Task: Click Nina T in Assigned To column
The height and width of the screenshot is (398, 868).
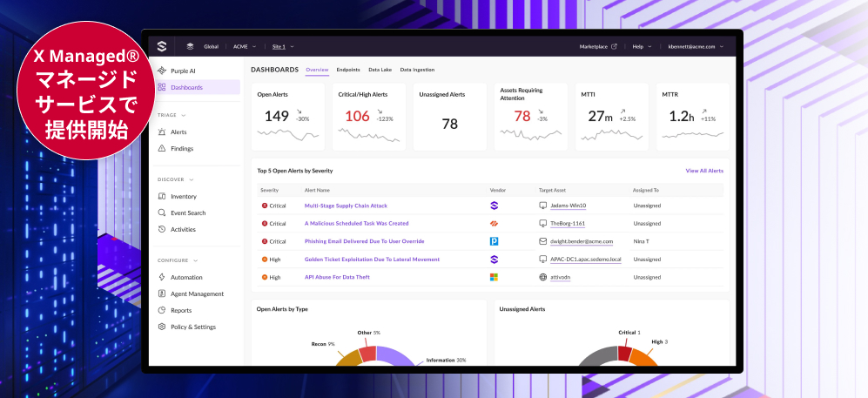Action: tap(641, 241)
